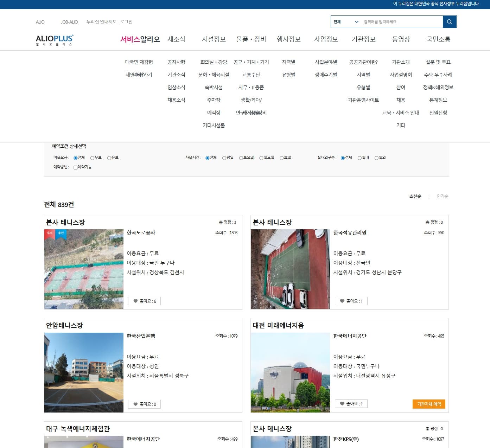Open the ALIOPLUS logo home link
This screenshot has width=490, height=448.
pos(55,40)
